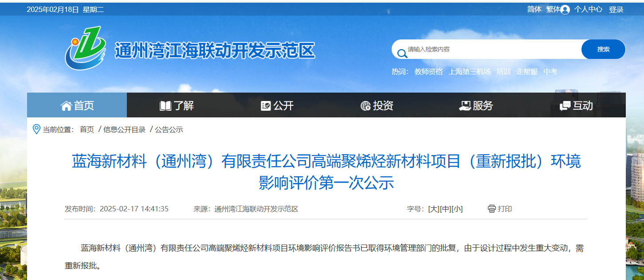Image resolution: width=644 pixels, height=280 pixels.
Task: Click breadcrumb link 首页
Action: click(x=87, y=129)
